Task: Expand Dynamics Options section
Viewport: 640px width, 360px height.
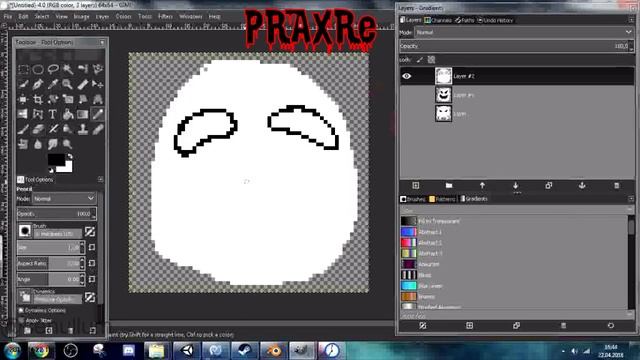Action: [21, 310]
